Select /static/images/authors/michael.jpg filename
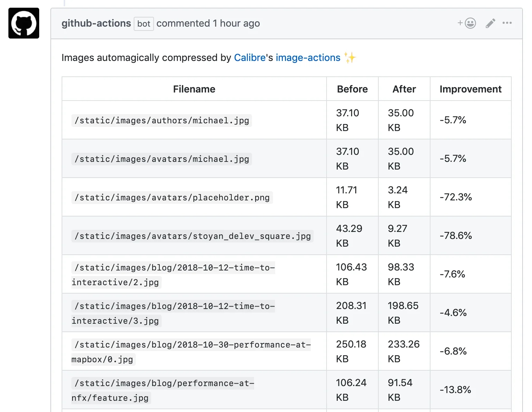The width and height of the screenshot is (532, 412). [162, 120]
